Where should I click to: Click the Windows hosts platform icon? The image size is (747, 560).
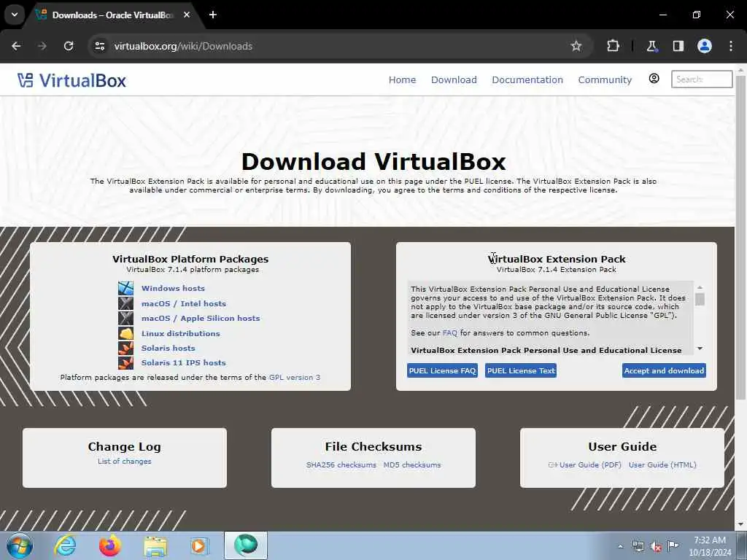[125, 288]
